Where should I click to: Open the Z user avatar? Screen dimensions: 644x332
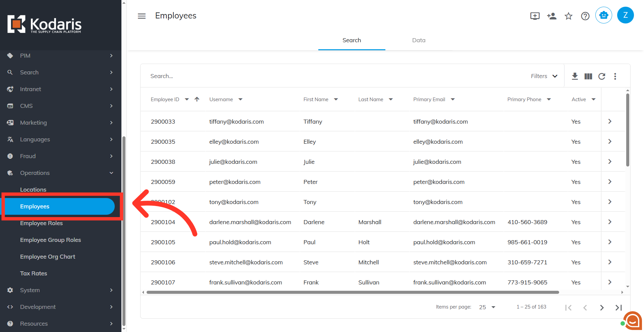coord(626,15)
